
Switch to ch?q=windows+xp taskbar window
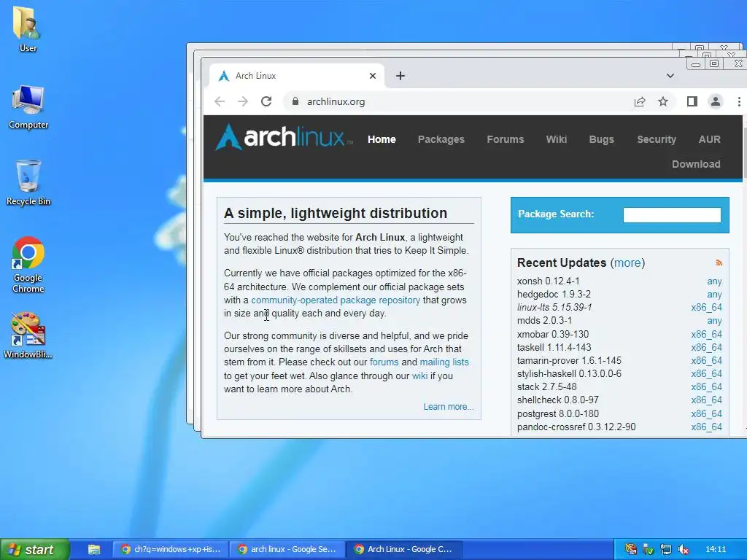(171, 550)
